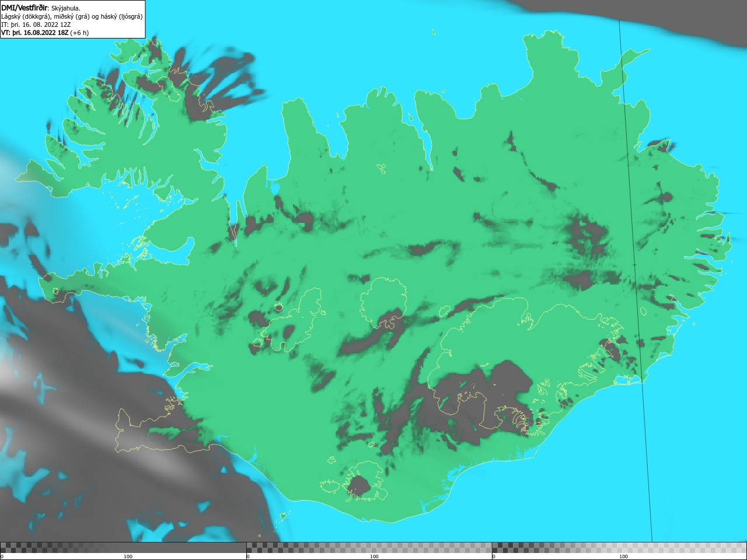Click the light gray high-cloud color scale bar
Image resolution: width=747 pixels, height=560 pixels.
coord(619,548)
